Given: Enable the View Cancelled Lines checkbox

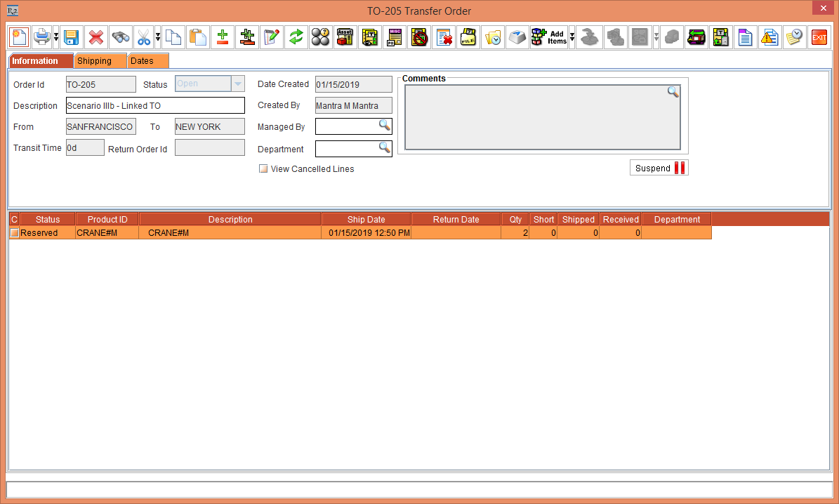Looking at the screenshot, I should click(263, 169).
